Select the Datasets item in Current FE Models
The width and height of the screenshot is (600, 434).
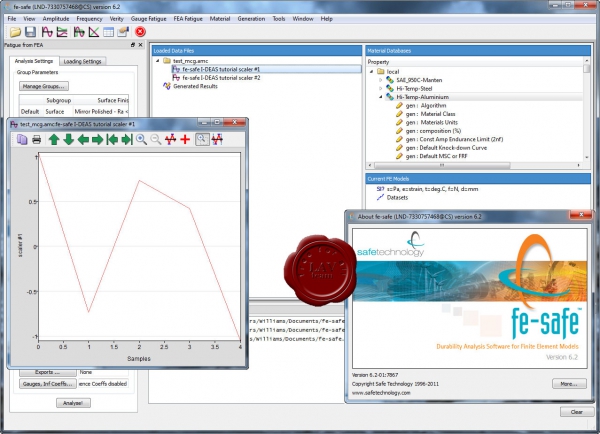393,197
